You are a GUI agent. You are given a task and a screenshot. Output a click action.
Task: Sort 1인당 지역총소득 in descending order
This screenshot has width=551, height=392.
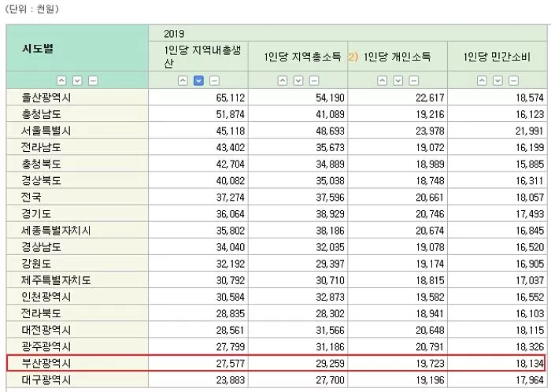pyautogui.click(x=298, y=80)
